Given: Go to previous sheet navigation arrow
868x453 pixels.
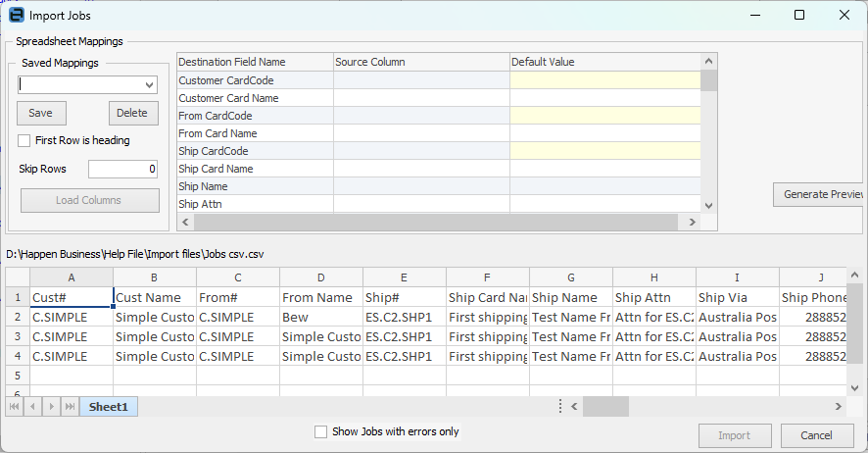Looking at the screenshot, I should (32, 407).
